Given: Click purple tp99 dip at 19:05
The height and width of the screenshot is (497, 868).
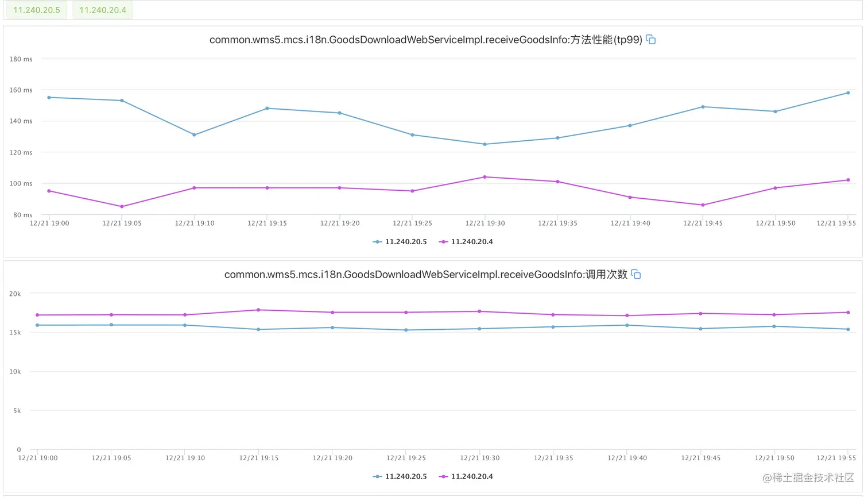Looking at the screenshot, I should click(122, 207).
